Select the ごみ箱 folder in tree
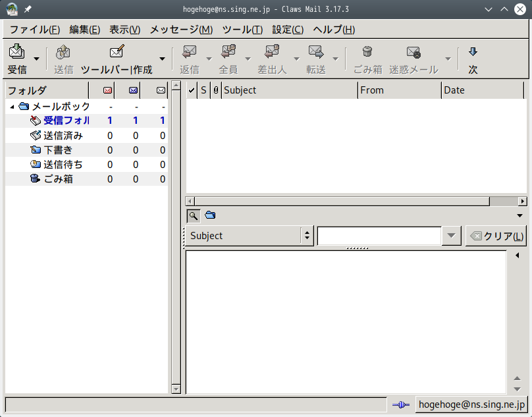This screenshot has width=532, height=417. (86, 179)
